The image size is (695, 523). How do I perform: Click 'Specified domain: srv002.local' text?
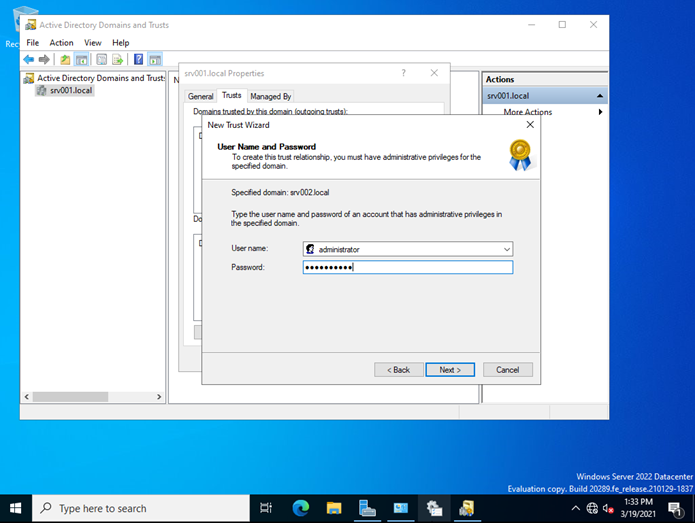(280, 192)
